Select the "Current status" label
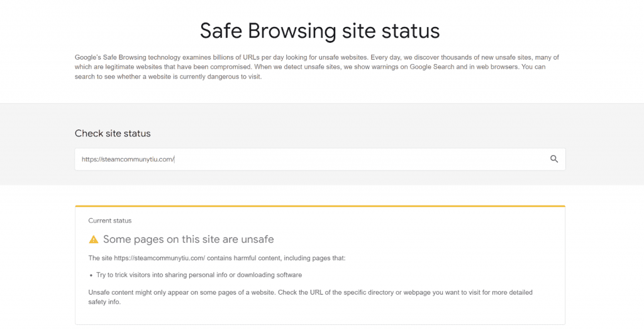The width and height of the screenshot is (644, 330). point(110,221)
